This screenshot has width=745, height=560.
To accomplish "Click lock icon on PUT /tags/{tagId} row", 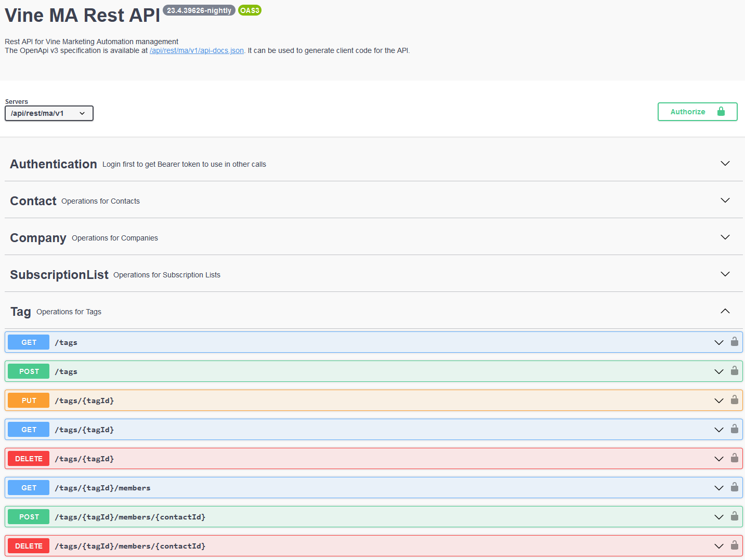I will click(734, 400).
